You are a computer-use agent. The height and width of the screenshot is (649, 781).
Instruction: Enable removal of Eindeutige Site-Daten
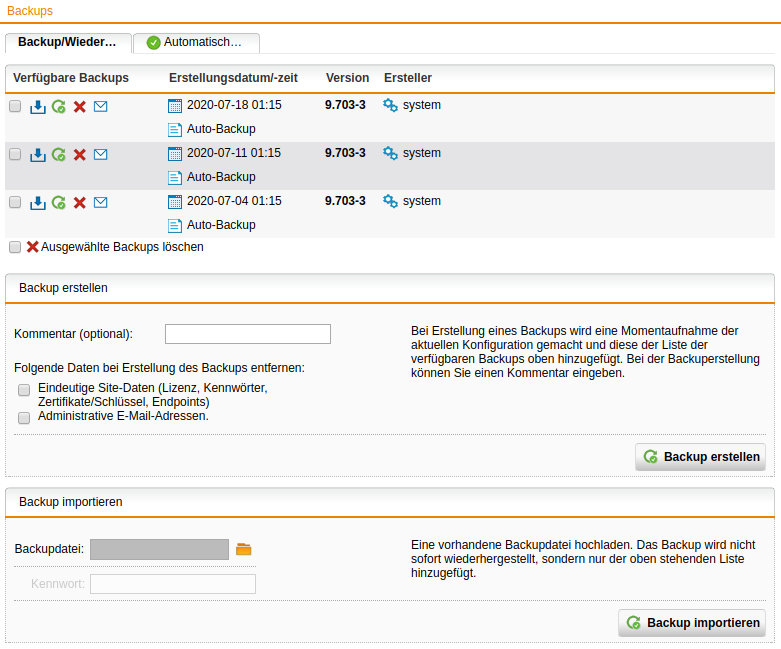(24, 390)
